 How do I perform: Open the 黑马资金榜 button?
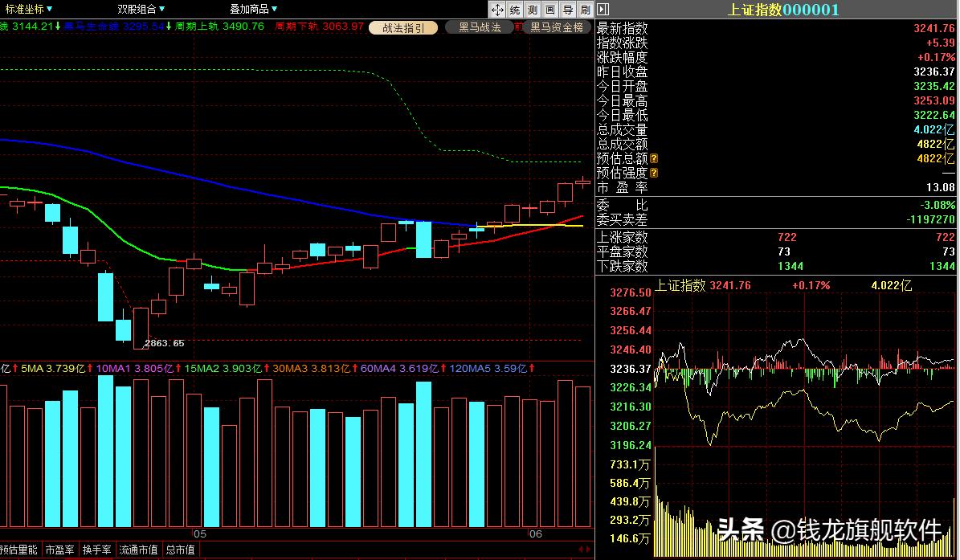click(556, 27)
